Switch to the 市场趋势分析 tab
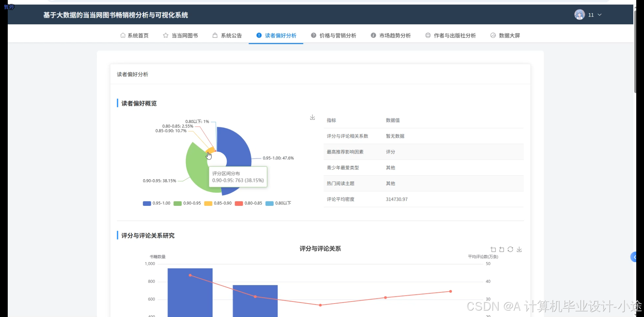The image size is (644, 317). point(391,35)
